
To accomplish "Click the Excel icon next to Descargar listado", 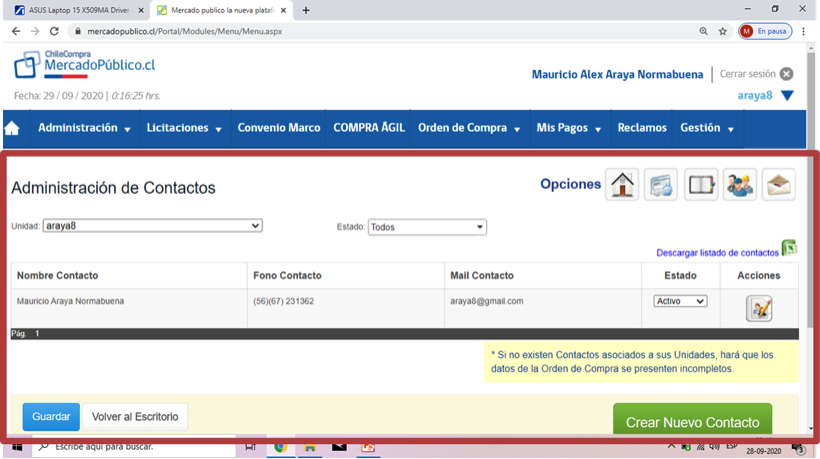I will pyautogui.click(x=789, y=248).
